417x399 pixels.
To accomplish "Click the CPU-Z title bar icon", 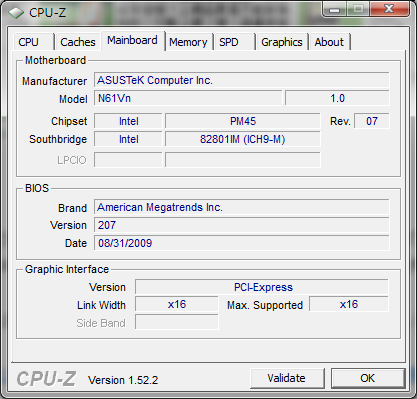I will [15, 13].
